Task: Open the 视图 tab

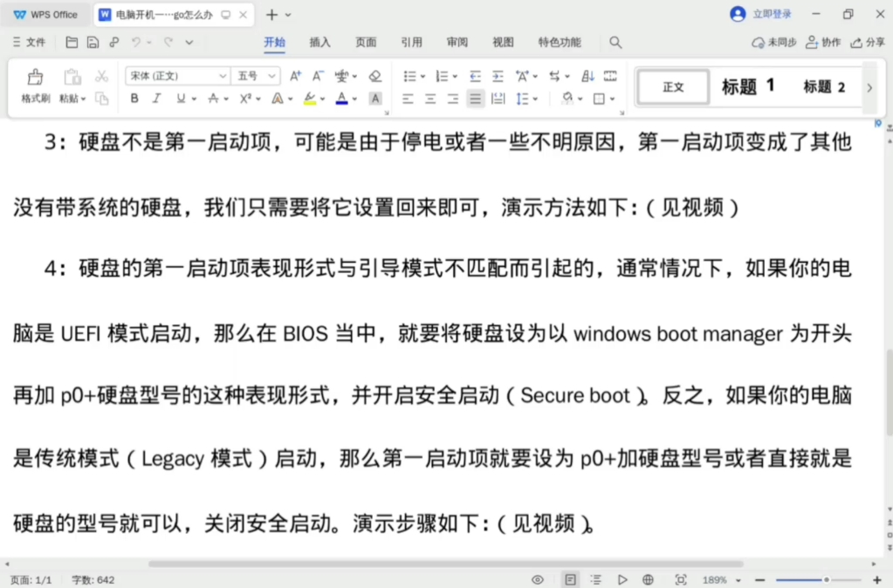Action: coord(503,42)
